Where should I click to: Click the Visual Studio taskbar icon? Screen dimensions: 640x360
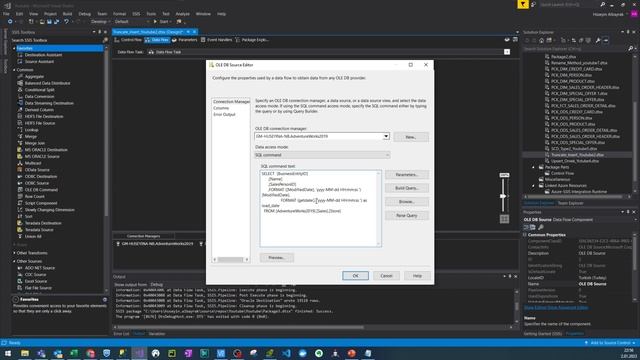pyautogui.click(x=139, y=353)
